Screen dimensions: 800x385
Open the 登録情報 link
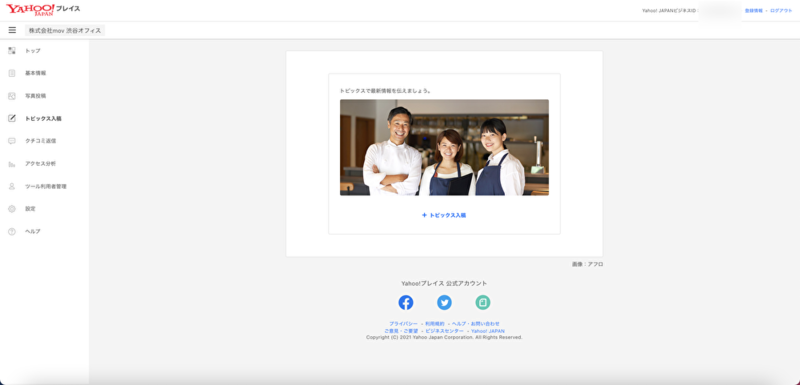click(x=754, y=11)
